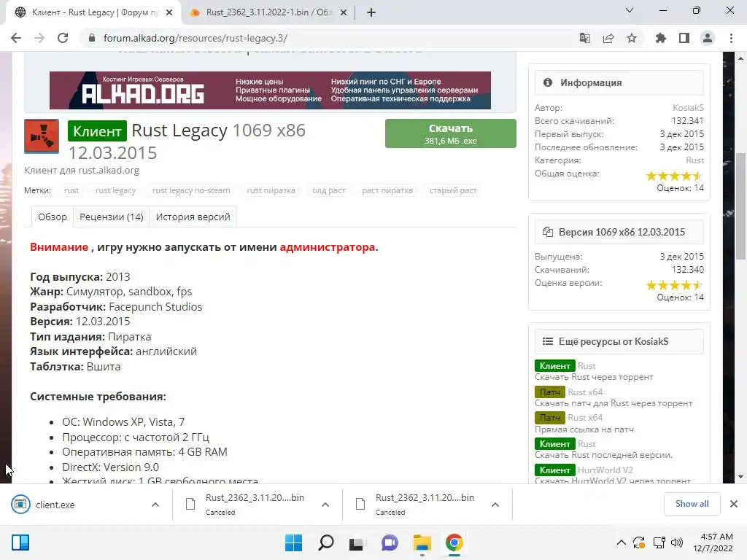Open Скачать патч для Rust через торрент
The image size is (747, 560).
coord(585,392)
